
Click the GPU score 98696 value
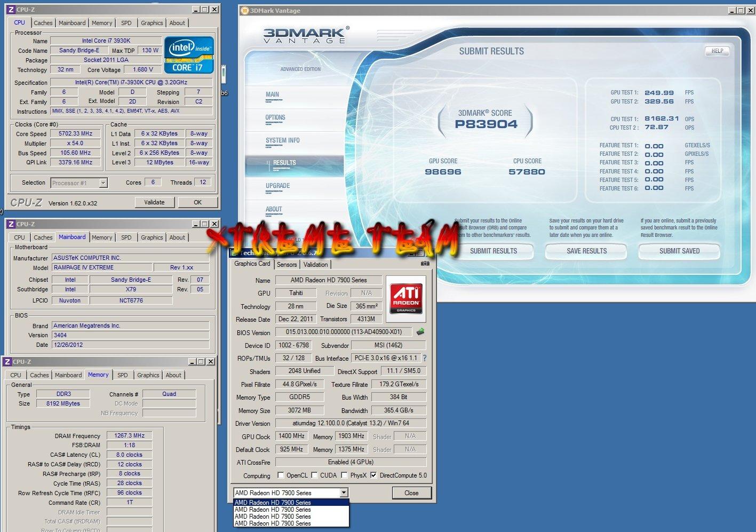[x=443, y=172]
